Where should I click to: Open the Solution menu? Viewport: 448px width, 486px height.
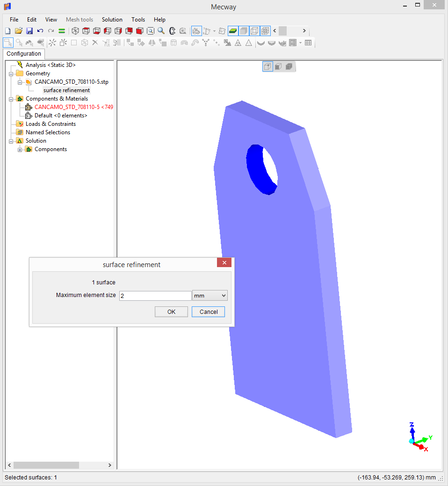(x=112, y=20)
